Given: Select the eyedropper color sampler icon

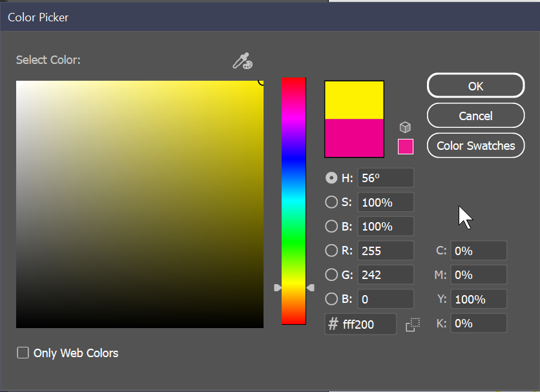Looking at the screenshot, I should (242, 61).
